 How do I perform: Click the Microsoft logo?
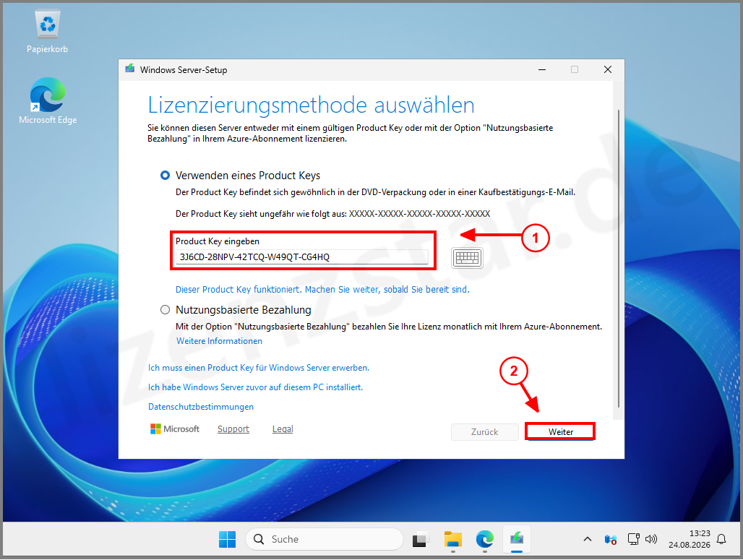[x=174, y=428]
